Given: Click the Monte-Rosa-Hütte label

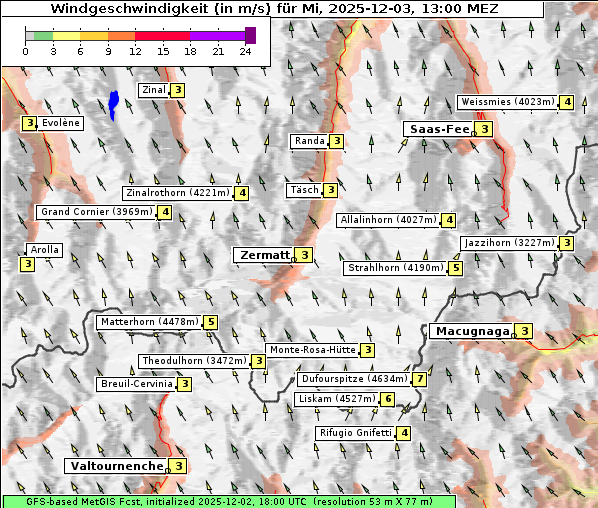Looking at the screenshot, I should point(313,350).
